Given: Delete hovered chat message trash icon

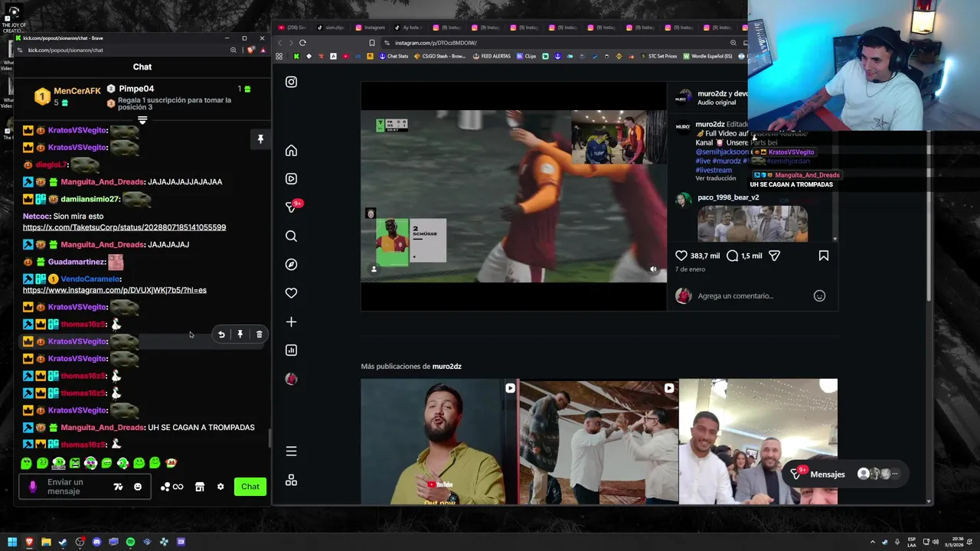Looking at the screenshot, I should pos(260,334).
